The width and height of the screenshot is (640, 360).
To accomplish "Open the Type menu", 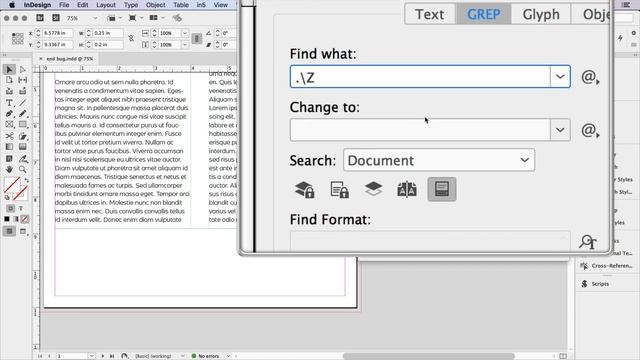I will pyautogui.click(x=131, y=5).
